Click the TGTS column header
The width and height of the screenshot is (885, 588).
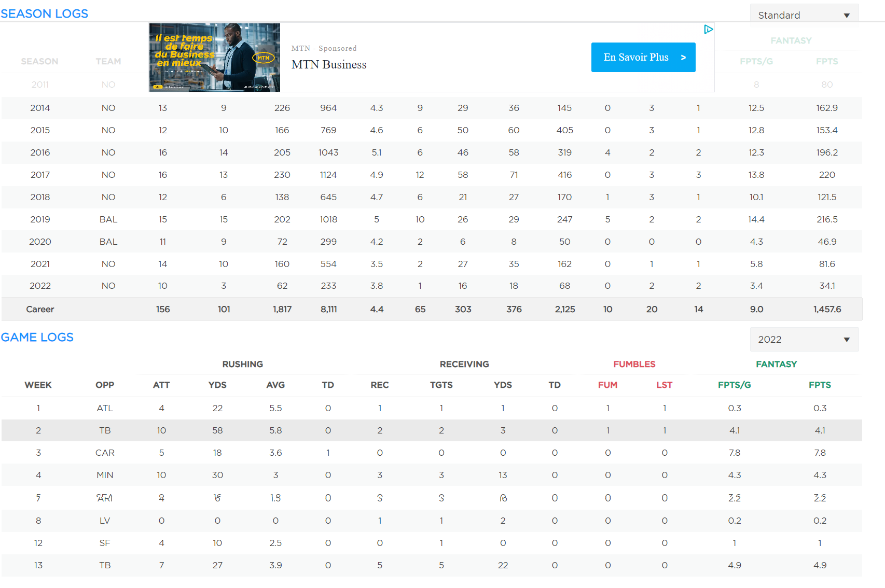pos(441,385)
